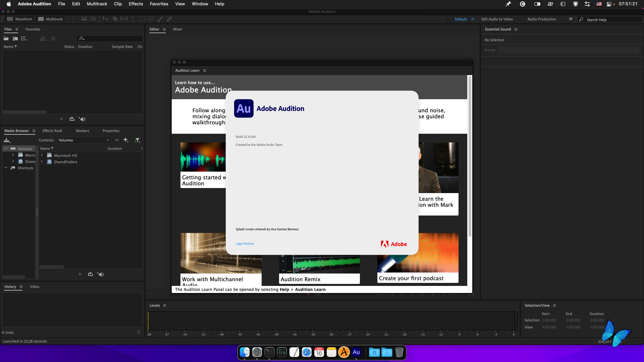Select the Razor tool in the toolbar

(115, 19)
